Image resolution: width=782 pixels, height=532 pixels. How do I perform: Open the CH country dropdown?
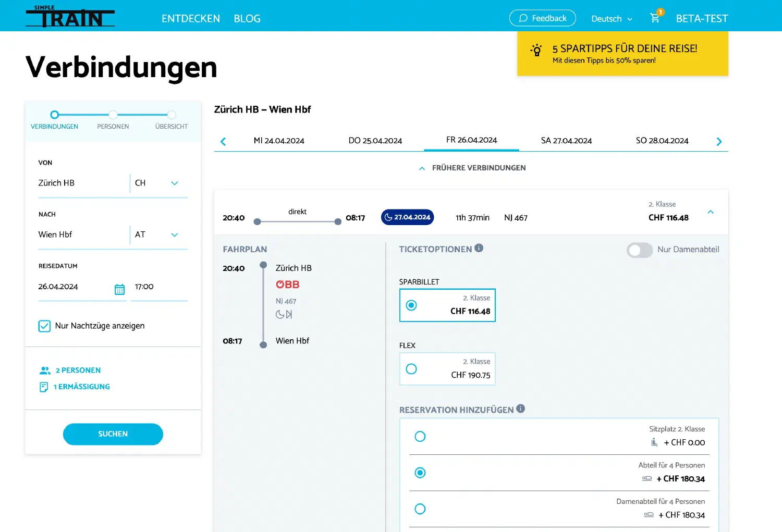tap(175, 183)
